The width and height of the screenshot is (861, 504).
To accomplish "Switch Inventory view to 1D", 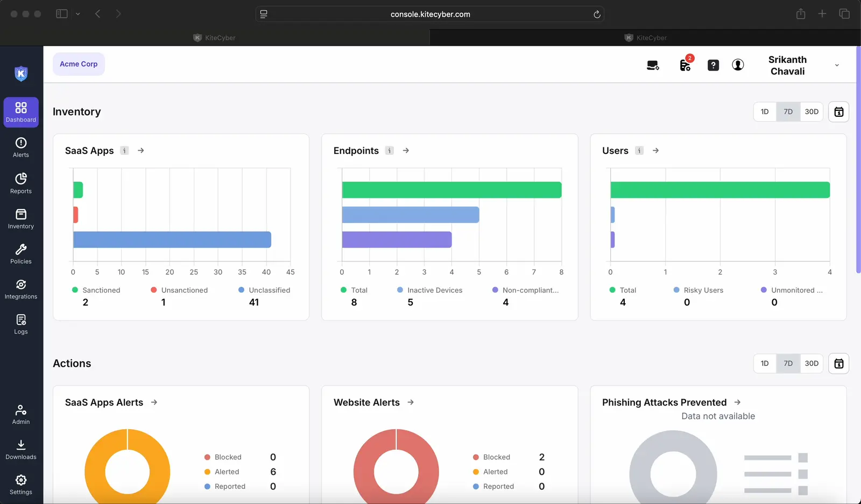I will (765, 111).
